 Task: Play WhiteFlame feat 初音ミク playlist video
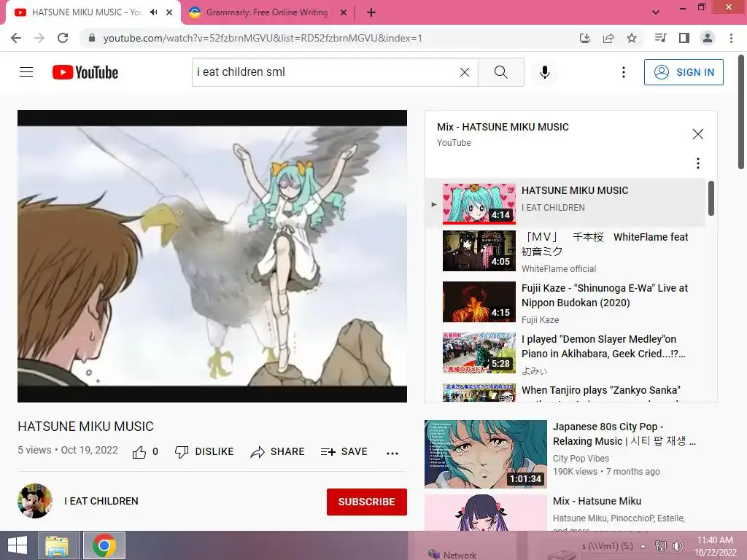click(x=565, y=252)
